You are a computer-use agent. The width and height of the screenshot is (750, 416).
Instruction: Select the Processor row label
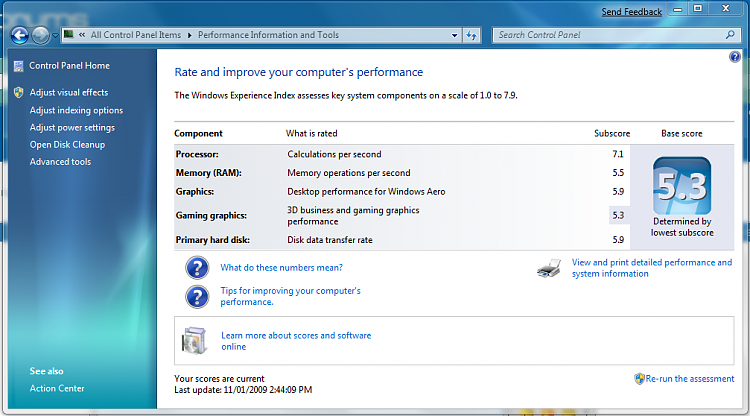197,154
